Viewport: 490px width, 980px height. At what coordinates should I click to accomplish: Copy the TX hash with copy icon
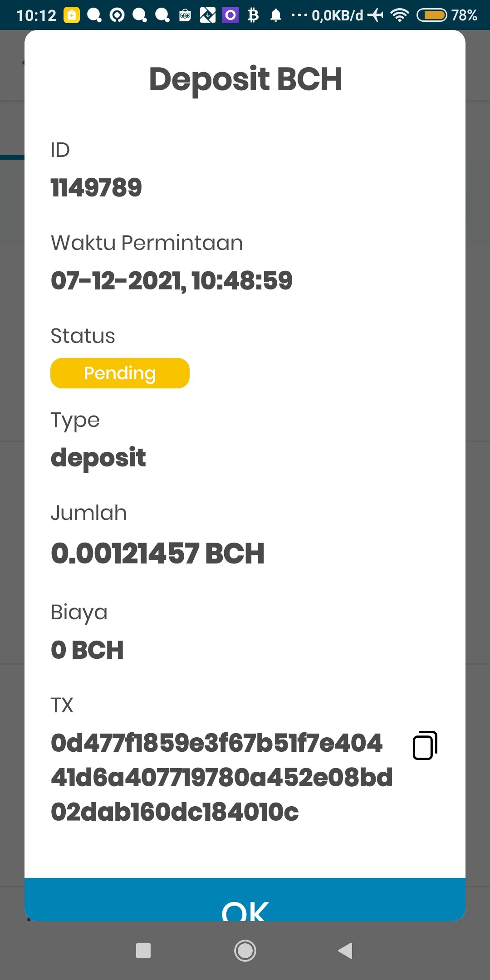tap(425, 745)
